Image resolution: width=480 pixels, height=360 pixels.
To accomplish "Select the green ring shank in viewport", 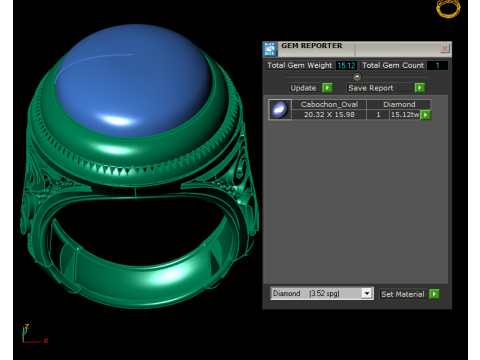I will pos(143,280).
